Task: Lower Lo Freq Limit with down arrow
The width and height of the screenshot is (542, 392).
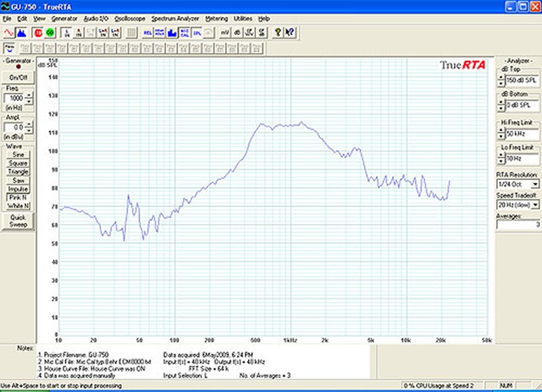Action: (501, 161)
